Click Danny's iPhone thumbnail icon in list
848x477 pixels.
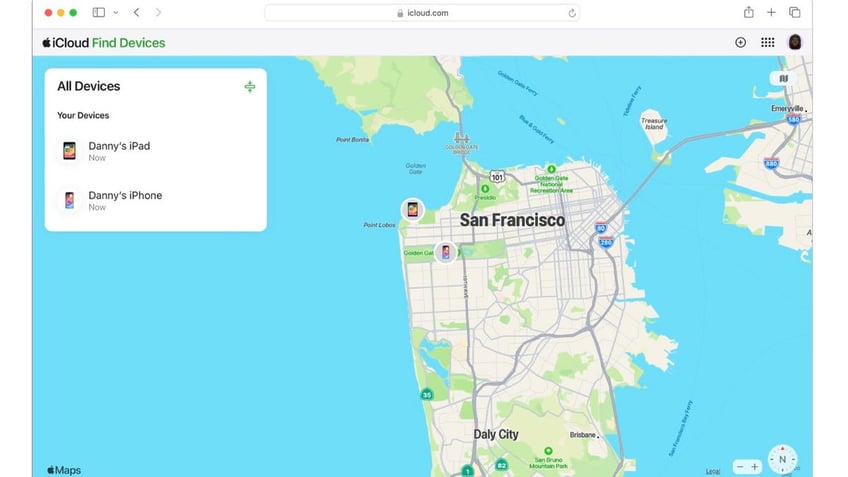coord(69,201)
